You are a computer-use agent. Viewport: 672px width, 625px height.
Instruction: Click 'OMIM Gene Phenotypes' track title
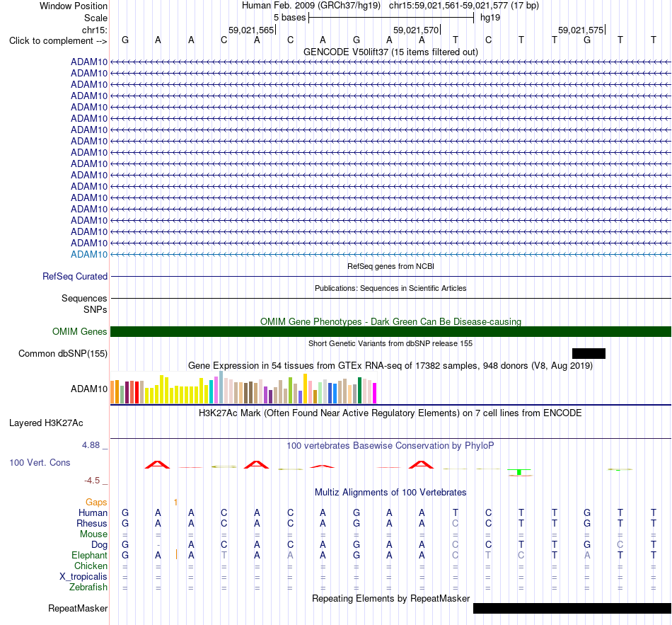(x=391, y=322)
